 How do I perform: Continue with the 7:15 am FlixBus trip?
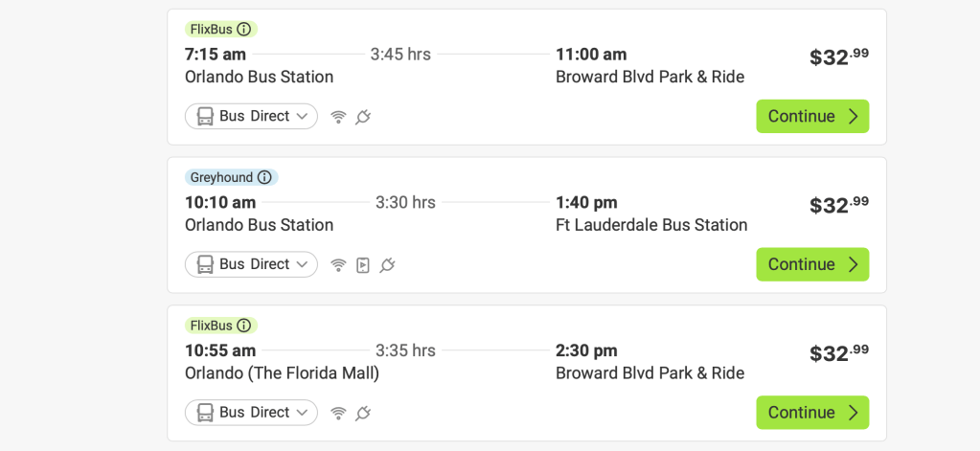tap(812, 117)
